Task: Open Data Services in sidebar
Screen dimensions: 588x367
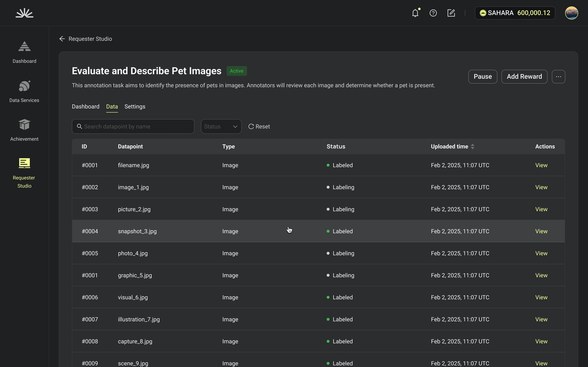Action: pos(24,91)
